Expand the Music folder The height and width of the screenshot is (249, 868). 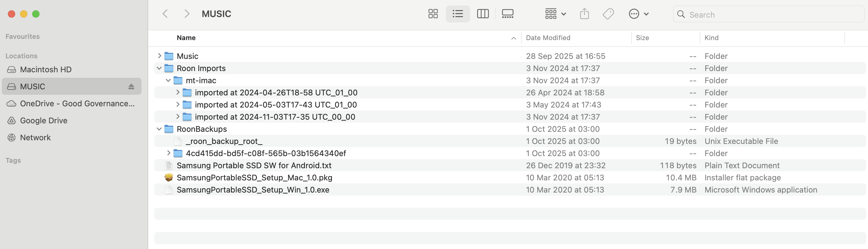(x=159, y=56)
